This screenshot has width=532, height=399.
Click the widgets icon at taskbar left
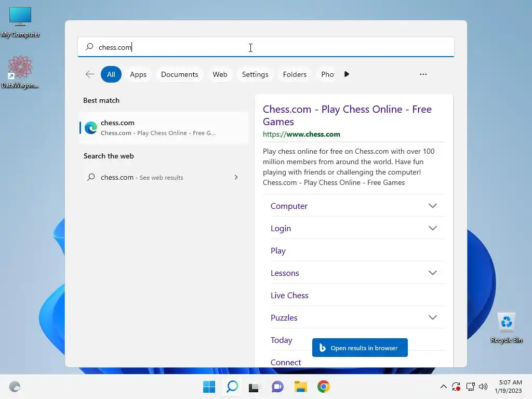15,387
